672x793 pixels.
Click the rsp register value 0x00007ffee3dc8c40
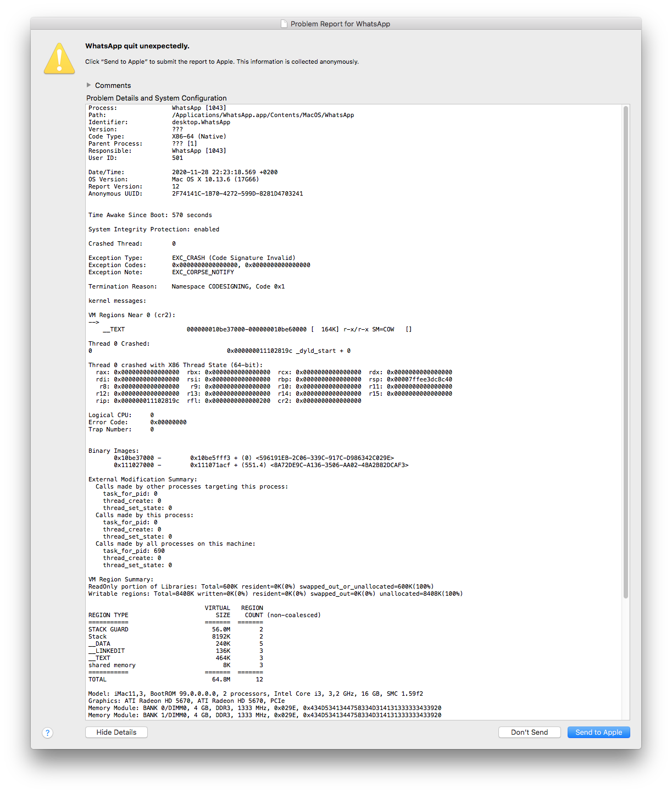419,380
